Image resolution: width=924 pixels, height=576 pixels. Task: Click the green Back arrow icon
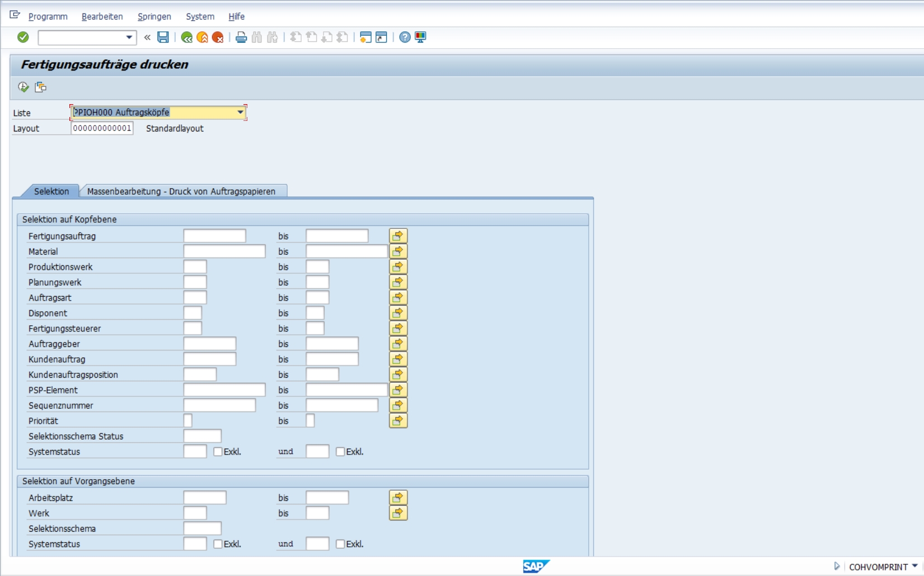[x=187, y=37]
